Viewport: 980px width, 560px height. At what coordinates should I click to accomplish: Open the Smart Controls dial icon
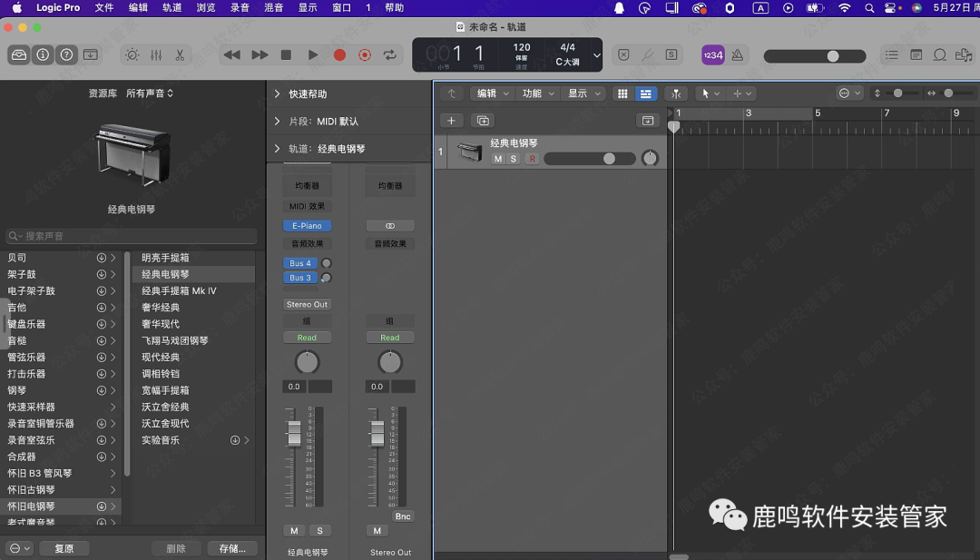[132, 55]
